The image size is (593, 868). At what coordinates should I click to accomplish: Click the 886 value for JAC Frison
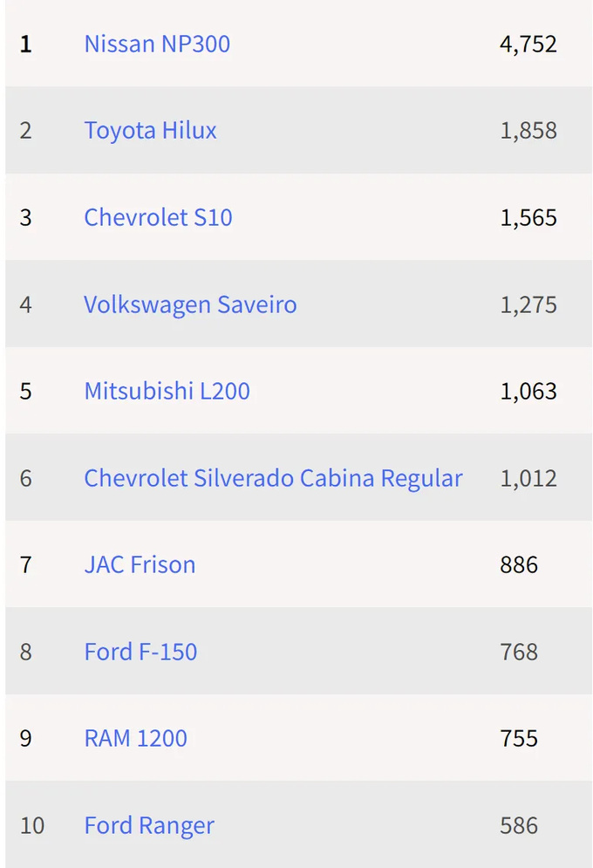[519, 564]
